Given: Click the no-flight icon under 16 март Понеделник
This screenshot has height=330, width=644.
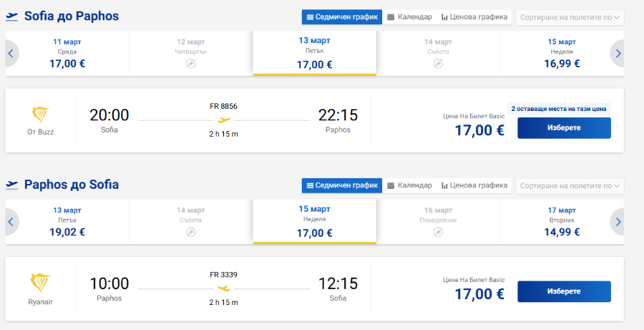Looking at the screenshot, I should 438,232.
